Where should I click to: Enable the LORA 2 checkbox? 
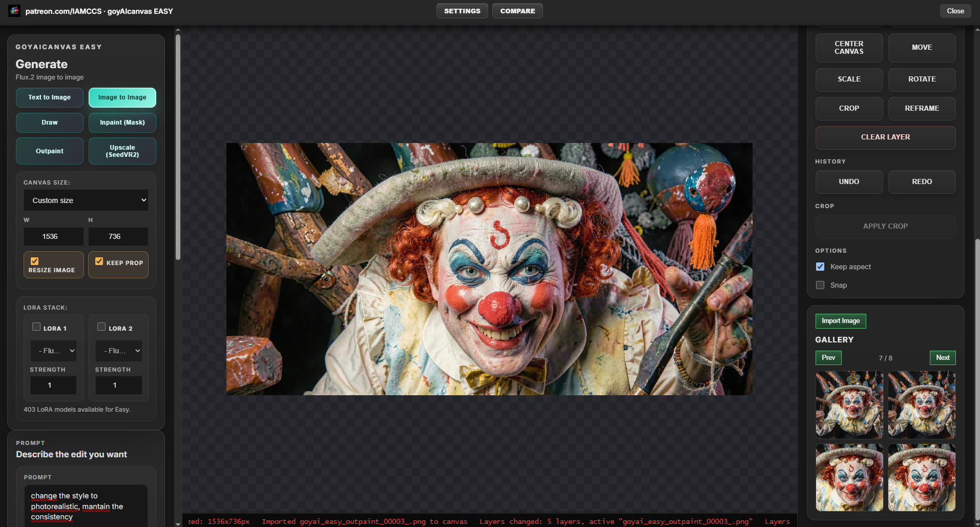click(101, 327)
